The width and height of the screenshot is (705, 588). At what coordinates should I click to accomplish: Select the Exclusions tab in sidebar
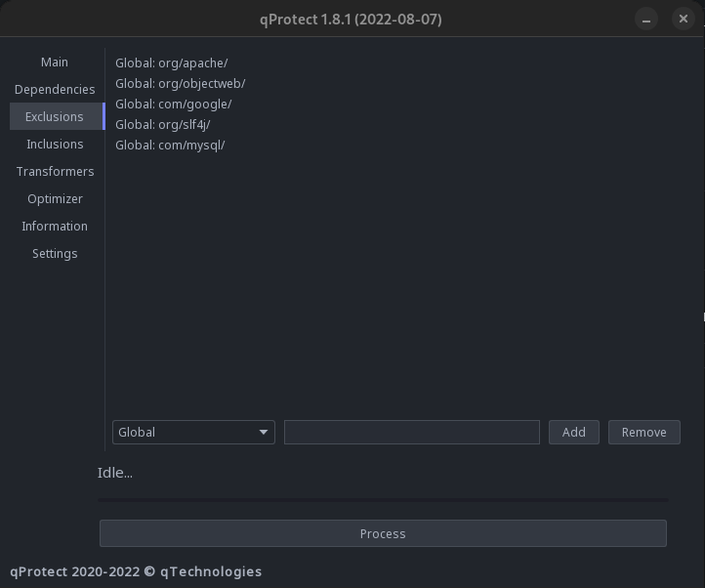55,116
